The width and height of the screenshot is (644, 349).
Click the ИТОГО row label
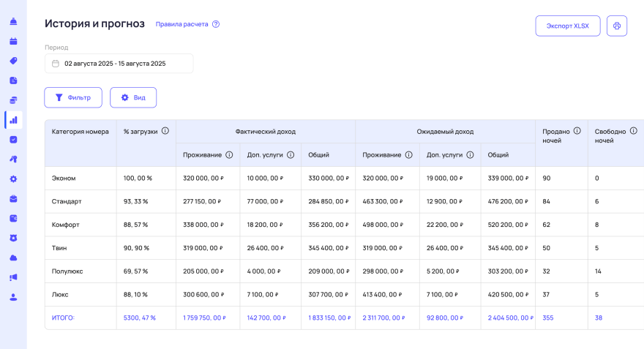(x=63, y=318)
